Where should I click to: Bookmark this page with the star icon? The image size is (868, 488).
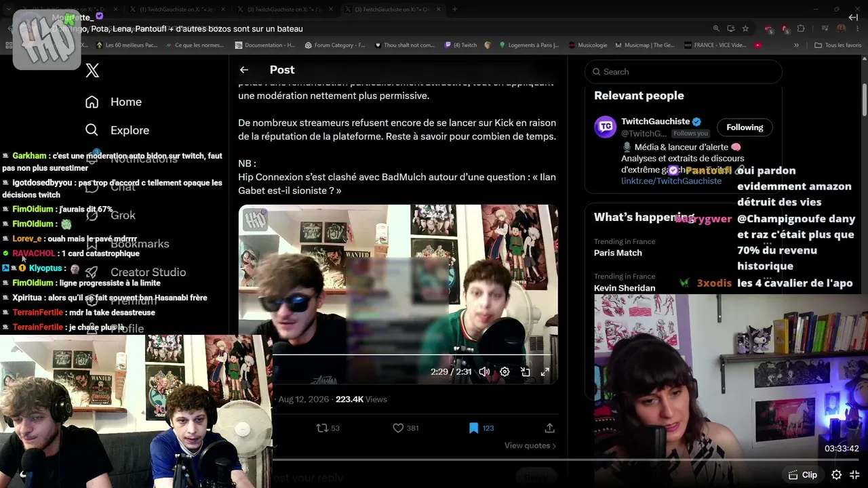click(745, 28)
